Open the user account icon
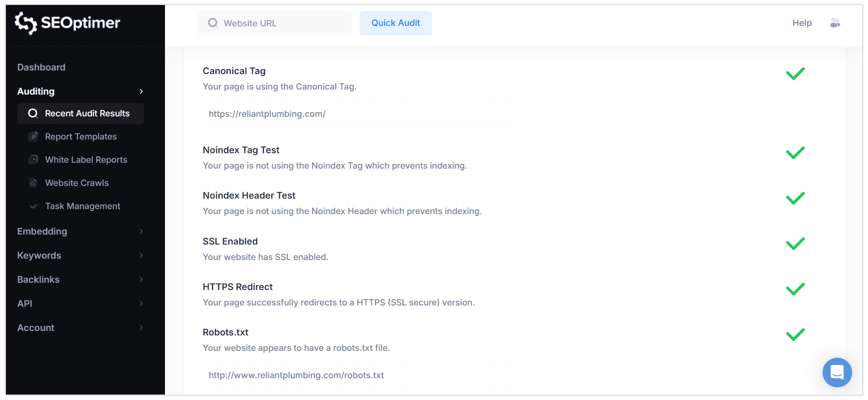The height and width of the screenshot is (400, 868). tap(835, 23)
